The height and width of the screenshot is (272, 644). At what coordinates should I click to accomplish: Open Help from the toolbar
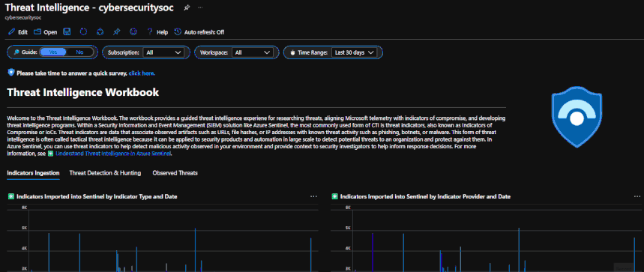coord(157,32)
